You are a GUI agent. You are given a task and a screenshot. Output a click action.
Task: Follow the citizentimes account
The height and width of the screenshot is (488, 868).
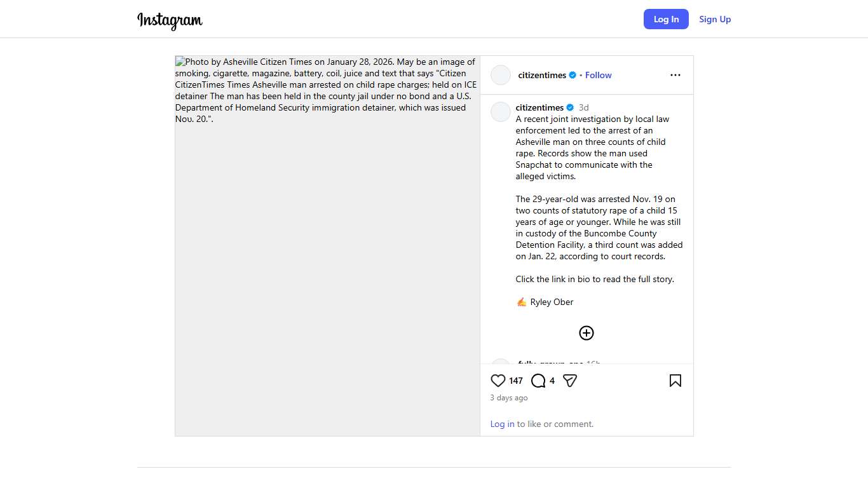[x=598, y=75]
